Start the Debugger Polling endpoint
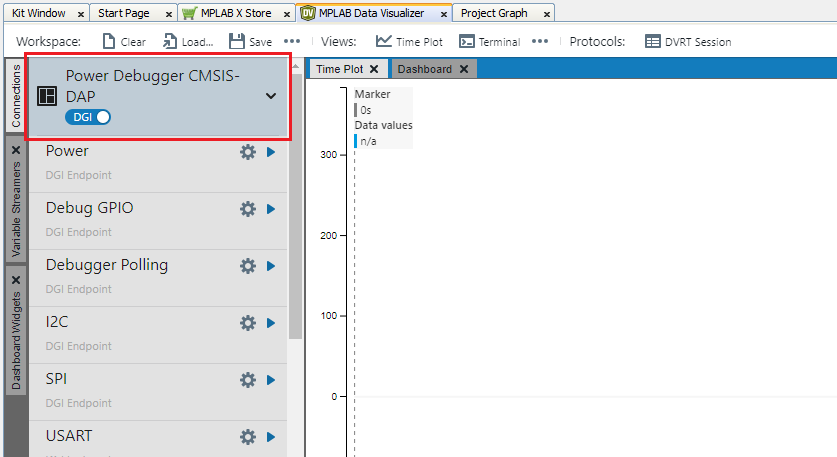 (x=271, y=266)
